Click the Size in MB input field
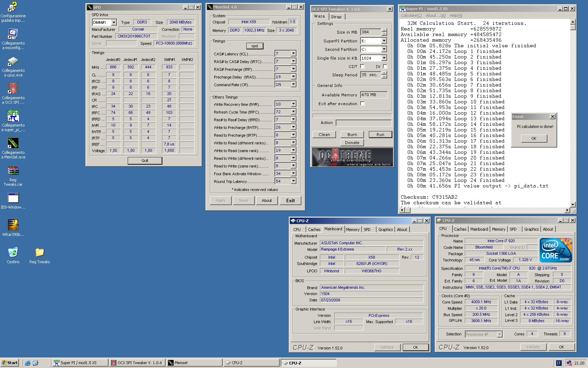The height and width of the screenshot is (368, 588). tap(370, 32)
